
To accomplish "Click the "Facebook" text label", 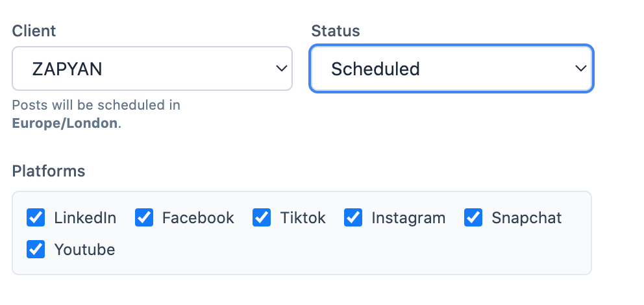I will [x=198, y=218].
